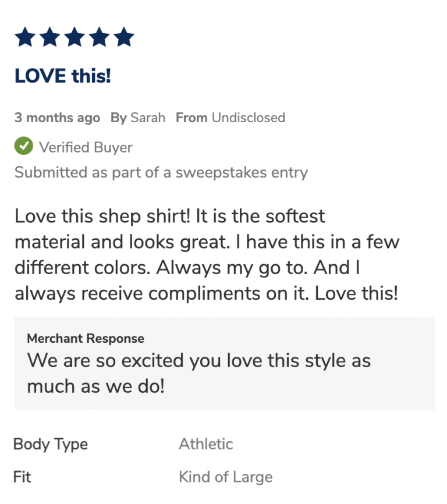This screenshot has width=447, height=504.
Task: Click the fourth star in the rating
Action: 99,38
